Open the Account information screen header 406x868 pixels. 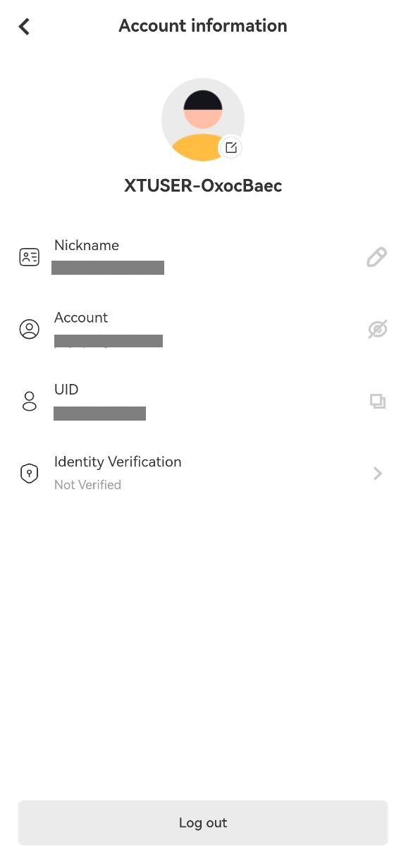(x=203, y=25)
